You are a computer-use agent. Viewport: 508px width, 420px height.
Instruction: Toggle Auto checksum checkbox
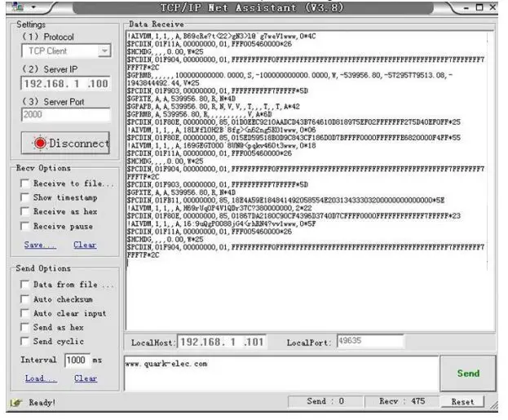[25, 298]
